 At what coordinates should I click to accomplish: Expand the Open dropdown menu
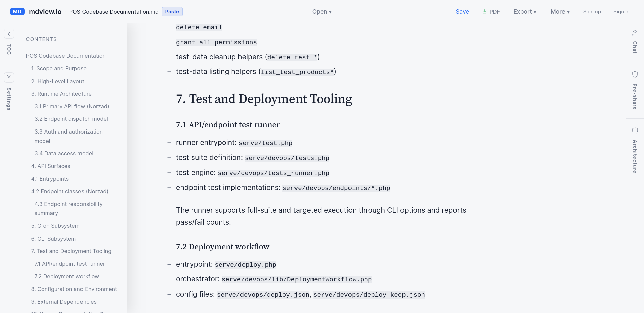[x=322, y=12]
